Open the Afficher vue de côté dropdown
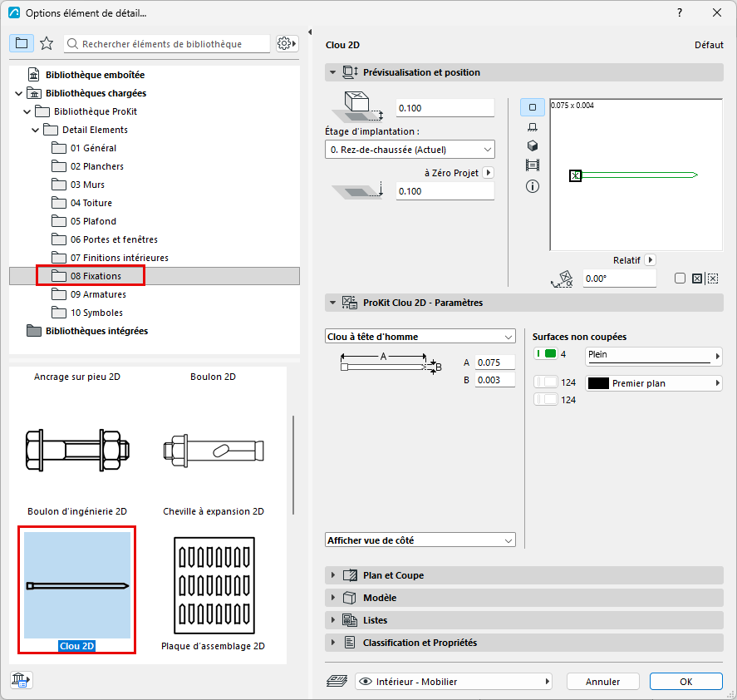 tap(420, 540)
